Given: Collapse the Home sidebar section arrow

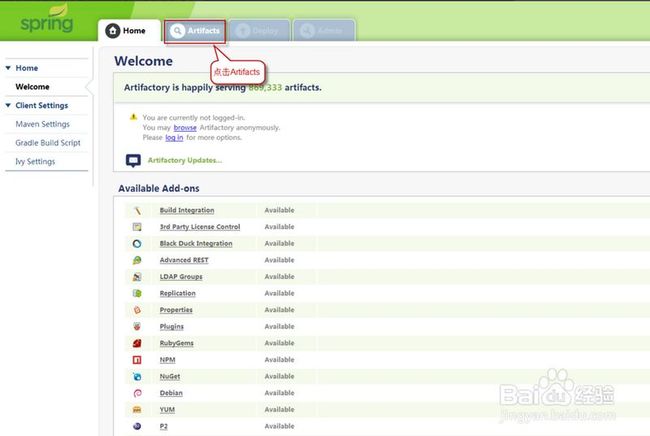Looking at the screenshot, I should 8,68.
